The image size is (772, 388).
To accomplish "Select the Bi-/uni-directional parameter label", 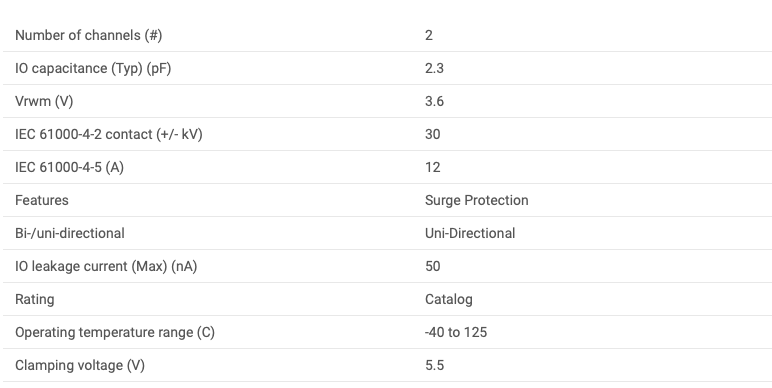I will [70, 233].
